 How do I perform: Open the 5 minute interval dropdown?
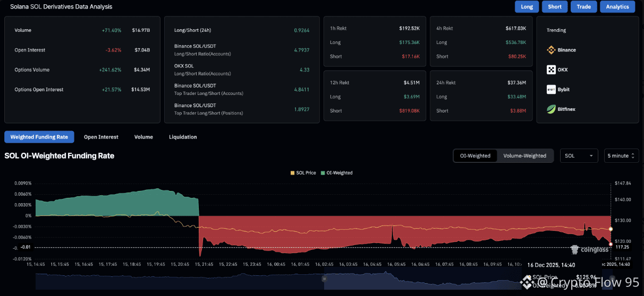(x=621, y=156)
